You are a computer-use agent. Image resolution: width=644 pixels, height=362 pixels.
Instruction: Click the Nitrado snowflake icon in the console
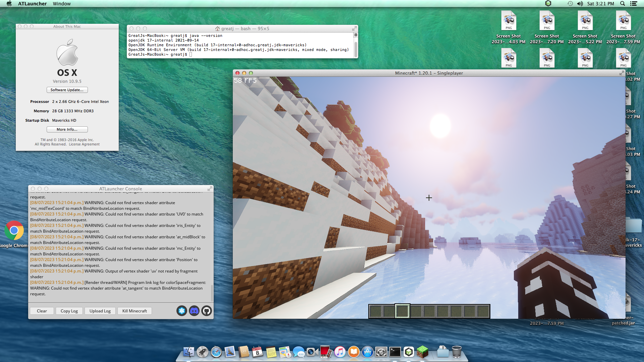click(182, 311)
